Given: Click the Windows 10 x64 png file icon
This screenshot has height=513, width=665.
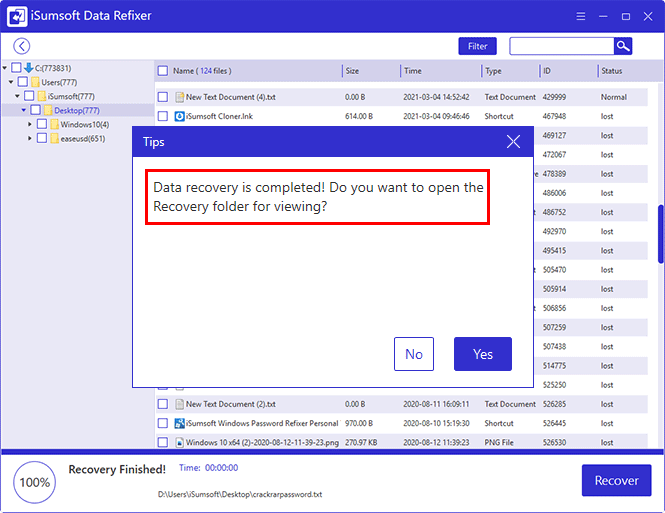Looking at the screenshot, I should pos(179,442).
